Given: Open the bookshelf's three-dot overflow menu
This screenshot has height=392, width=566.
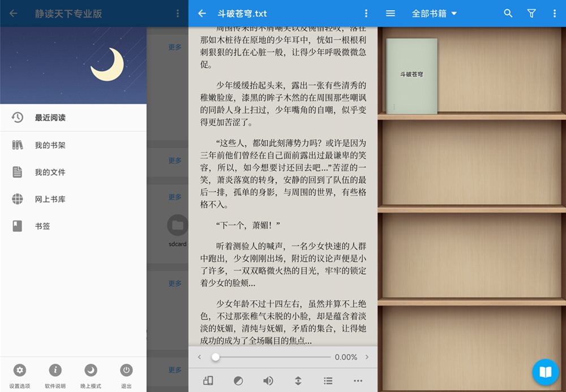Looking at the screenshot, I should click(554, 14).
